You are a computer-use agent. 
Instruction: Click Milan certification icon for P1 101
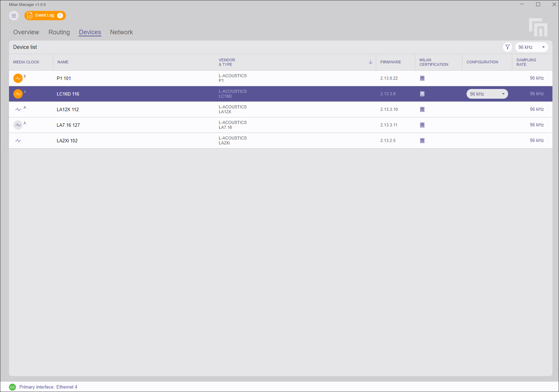pyautogui.click(x=422, y=78)
